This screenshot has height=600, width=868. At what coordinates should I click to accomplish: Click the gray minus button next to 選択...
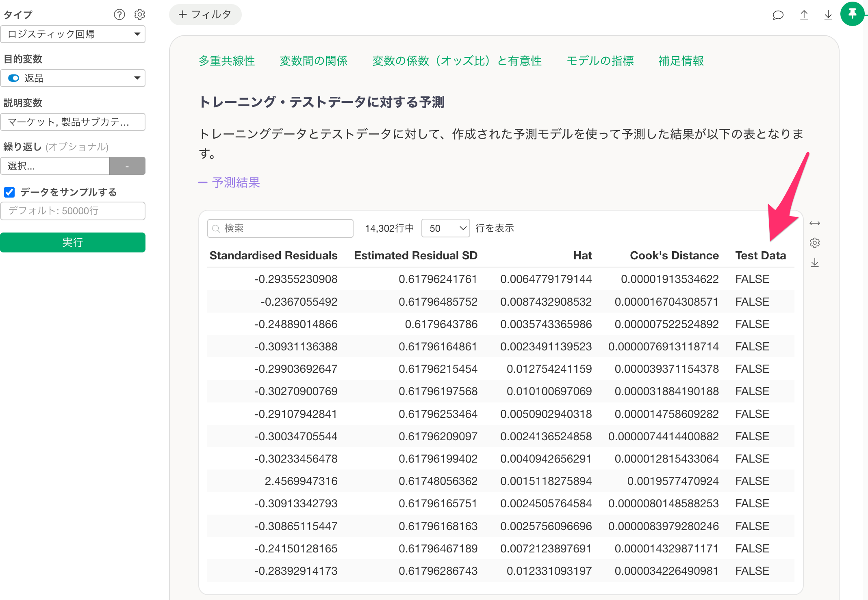[x=127, y=166]
